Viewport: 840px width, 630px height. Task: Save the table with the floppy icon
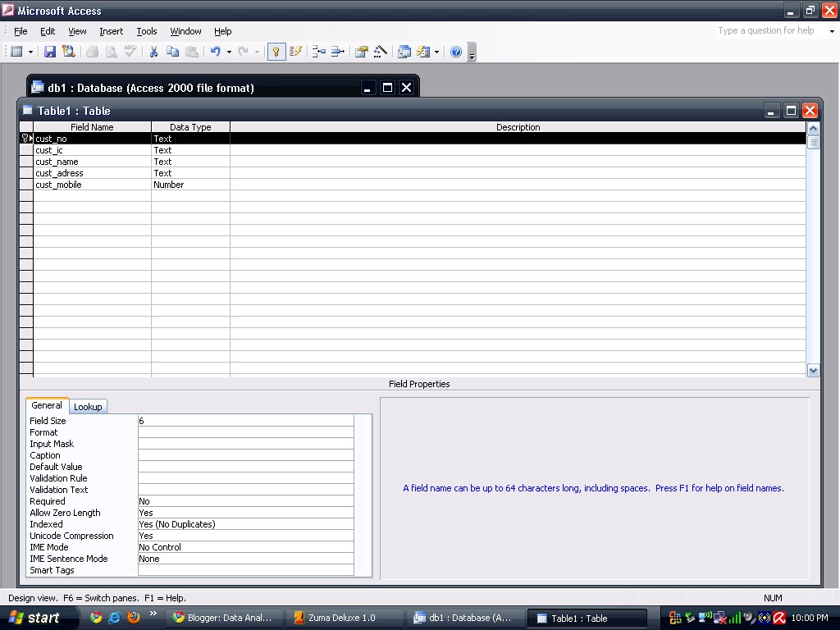pos(50,52)
